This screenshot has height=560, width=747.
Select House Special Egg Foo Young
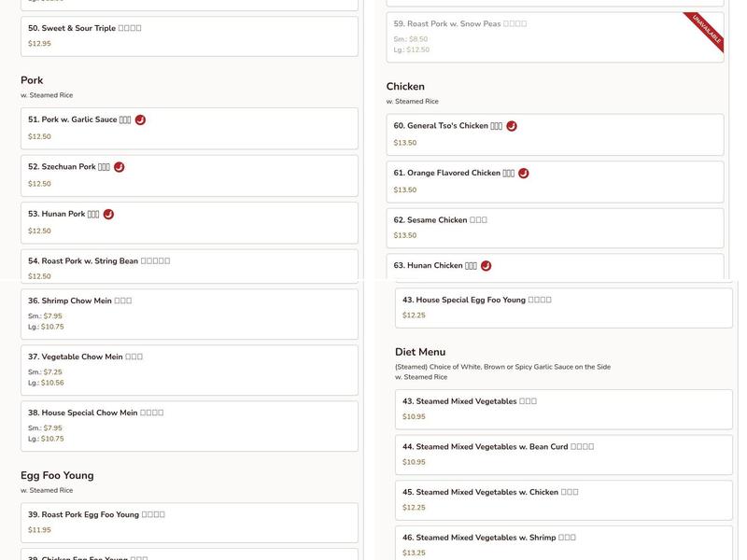pos(563,307)
